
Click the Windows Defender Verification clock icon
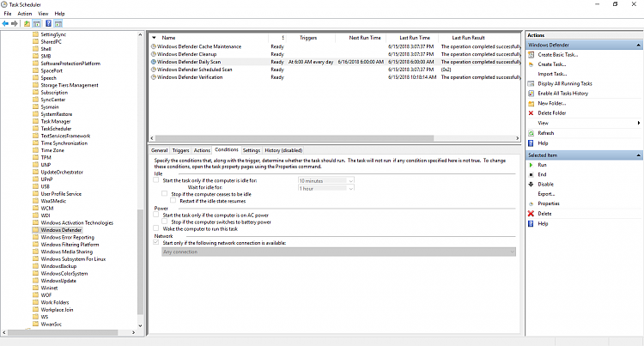tap(154, 77)
